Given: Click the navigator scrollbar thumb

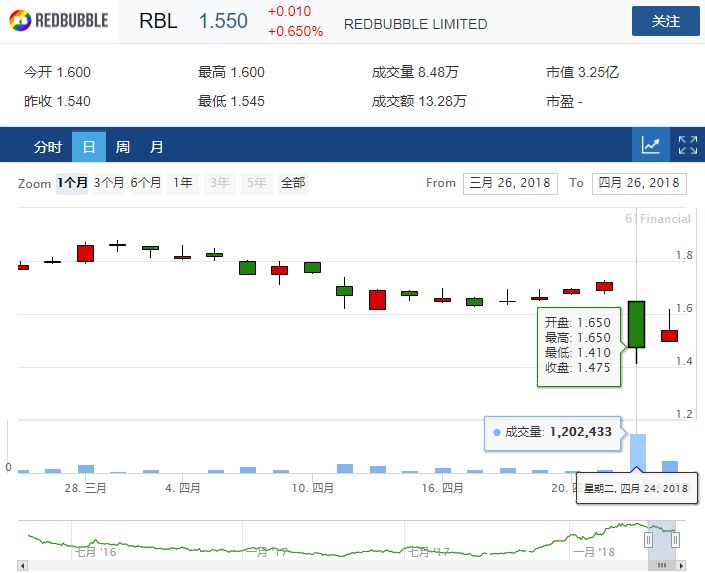Looking at the screenshot, I should [x=662, y=566].
